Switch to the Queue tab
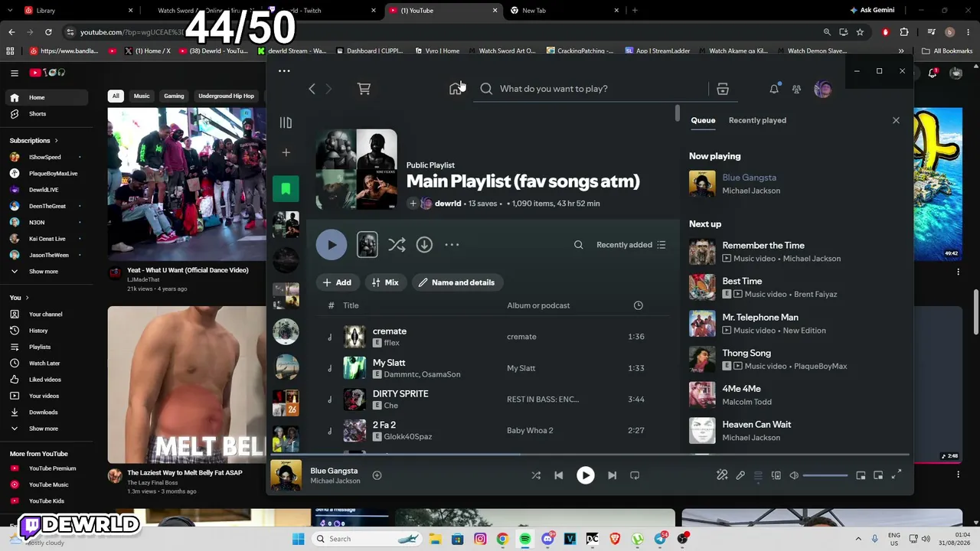This screenshot has width=980, height=551. coord(703,120)
